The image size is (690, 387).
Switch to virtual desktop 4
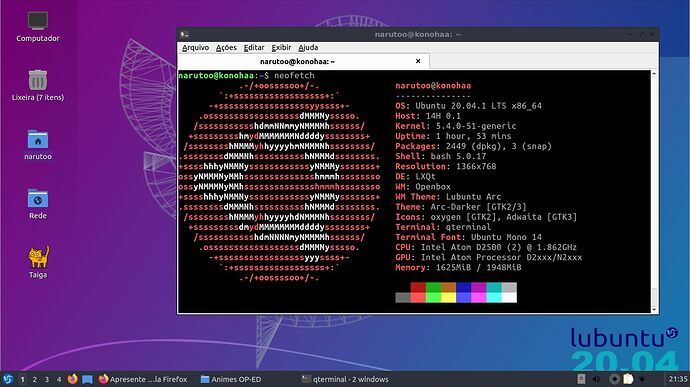(59, 379)
